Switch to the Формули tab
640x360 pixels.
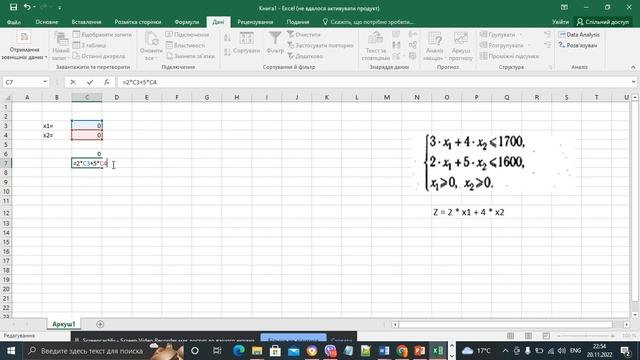tap(187, 22)
